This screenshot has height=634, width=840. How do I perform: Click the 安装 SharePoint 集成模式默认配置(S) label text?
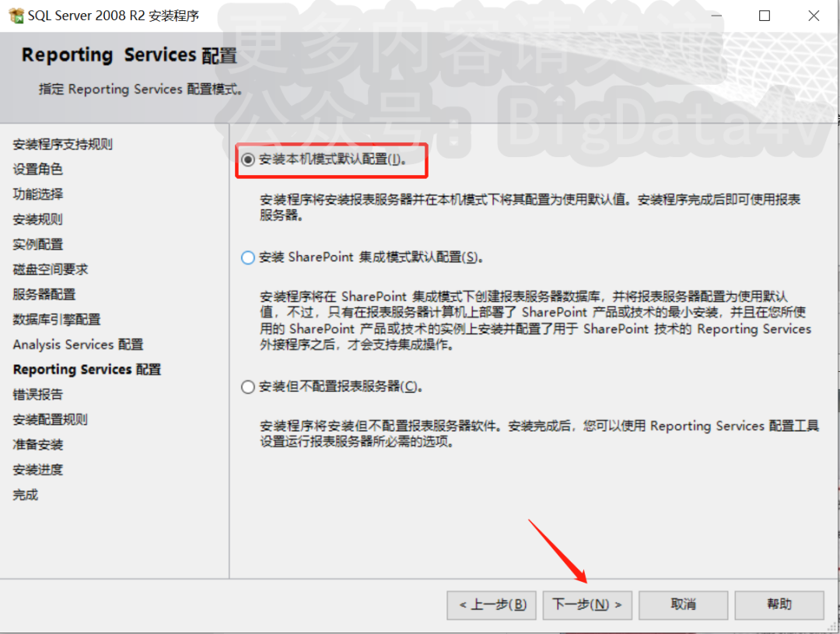[x=371, y=257]
